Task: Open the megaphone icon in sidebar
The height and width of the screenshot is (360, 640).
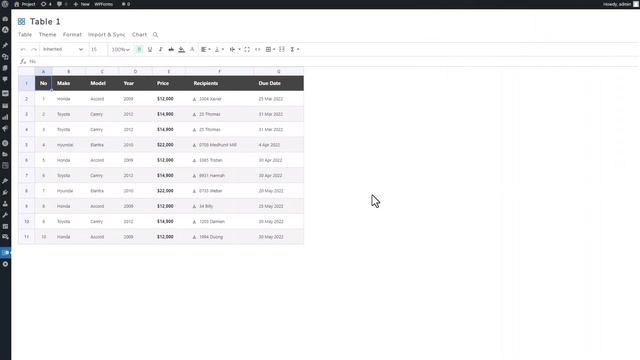Action: [5, 129]
